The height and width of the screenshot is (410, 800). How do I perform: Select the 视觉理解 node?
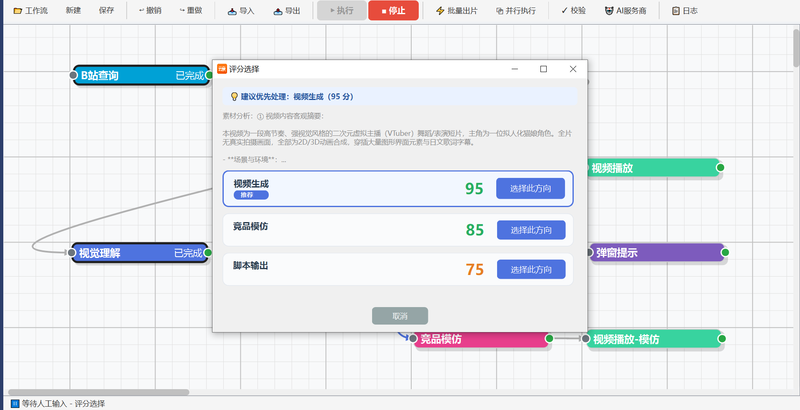tap(140, 253)
